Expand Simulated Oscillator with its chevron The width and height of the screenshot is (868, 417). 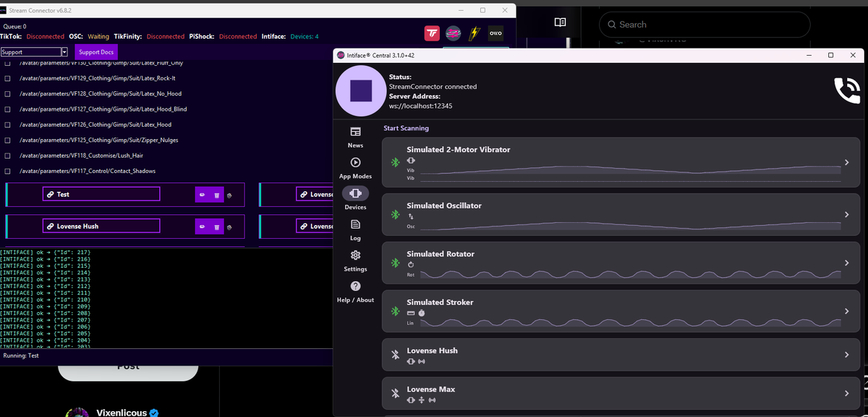[x=847, y=215]
